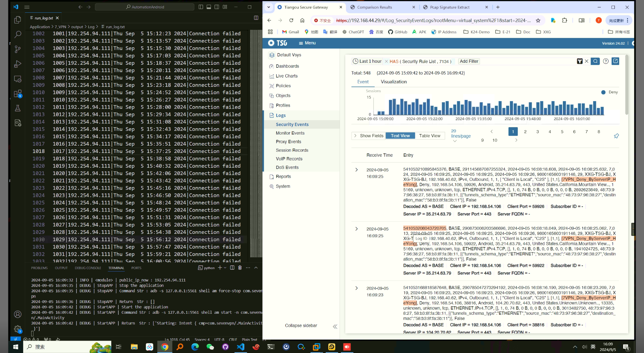Switch to Table View
Screen dimensions: 644x353
click(x=430, y=136)
